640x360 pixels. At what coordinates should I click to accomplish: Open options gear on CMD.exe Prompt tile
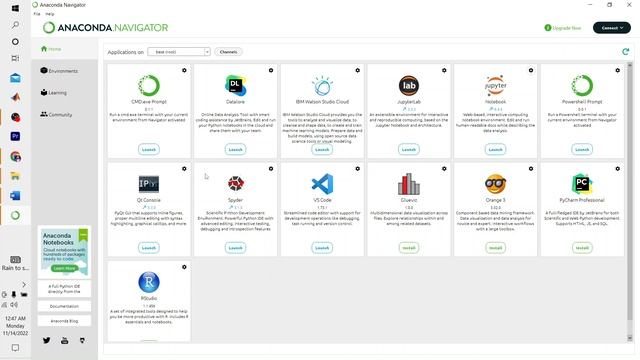[184, 70]
